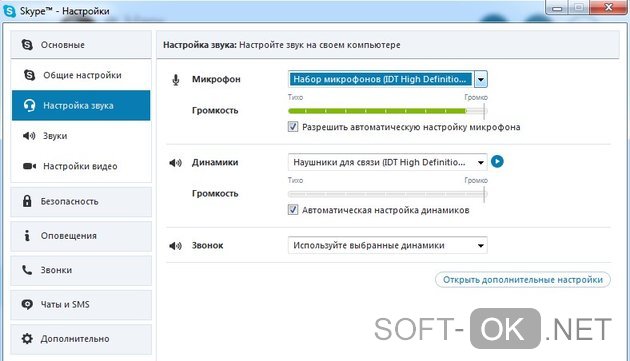Click the grey speakers Громкость slider
630x361 pixels.
coord(388,194)
